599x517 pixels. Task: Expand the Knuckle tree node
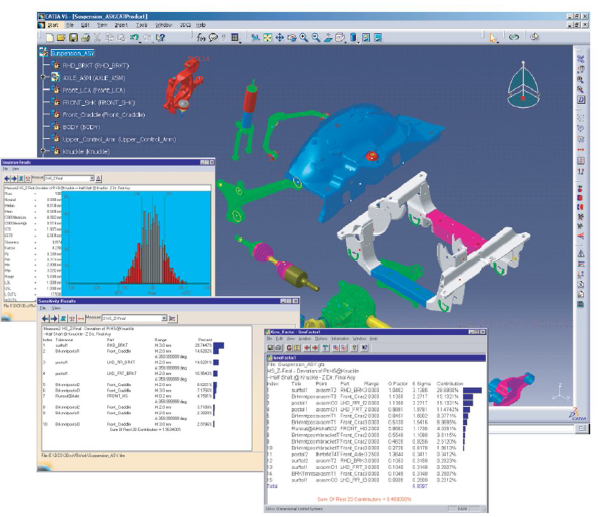[x=43, y=151]
